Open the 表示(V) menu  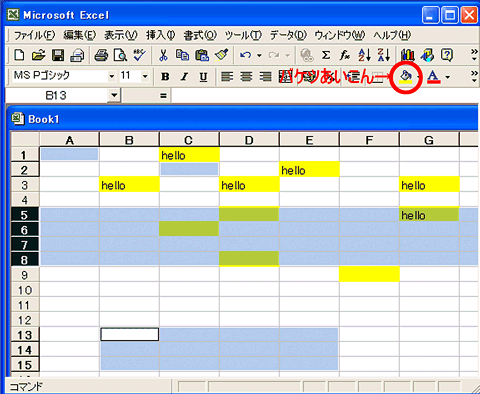tap(121, 35)
